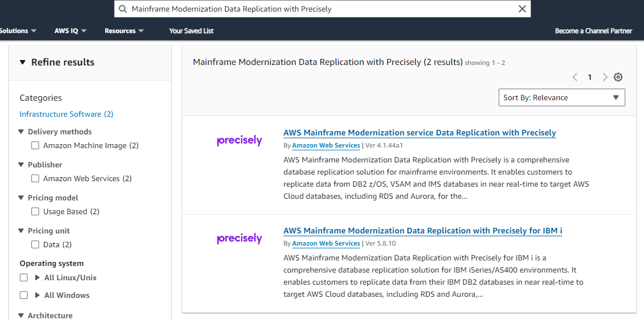
Task: Click the Precisely logo on the IBM i listing
Action: point(239,238)
